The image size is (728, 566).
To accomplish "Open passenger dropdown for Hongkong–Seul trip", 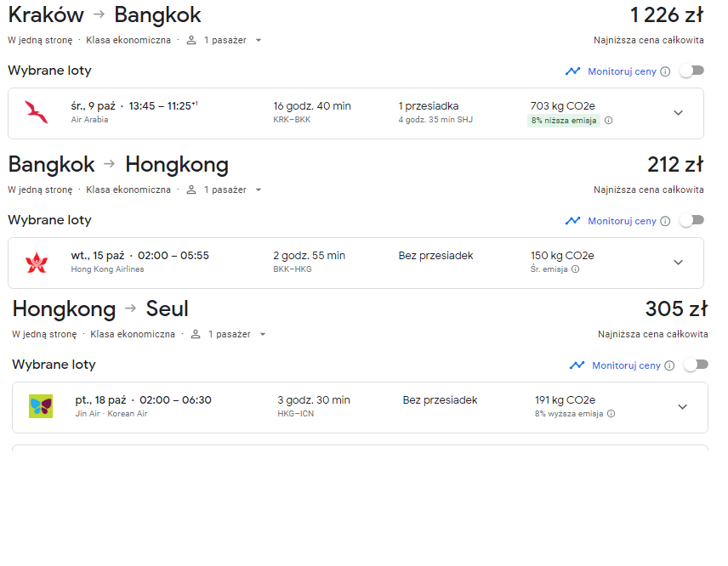I will (228, 334).
